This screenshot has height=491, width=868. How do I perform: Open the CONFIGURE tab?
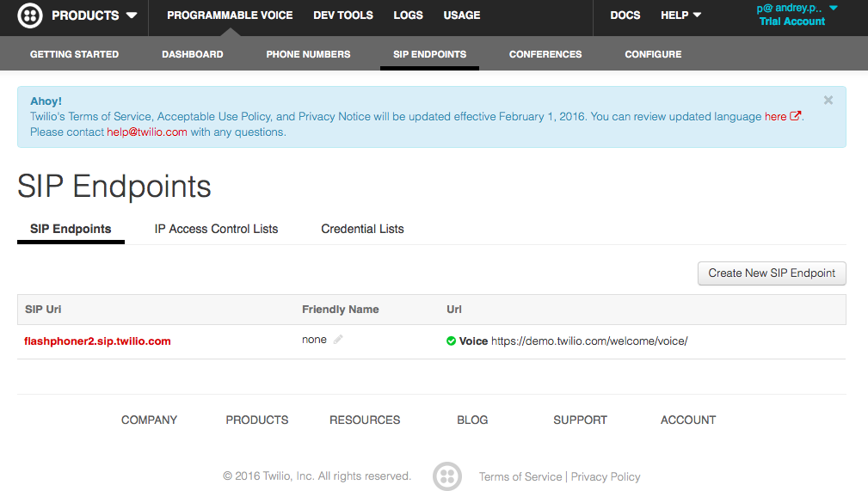pyautogui.click(x=653, y=54)
